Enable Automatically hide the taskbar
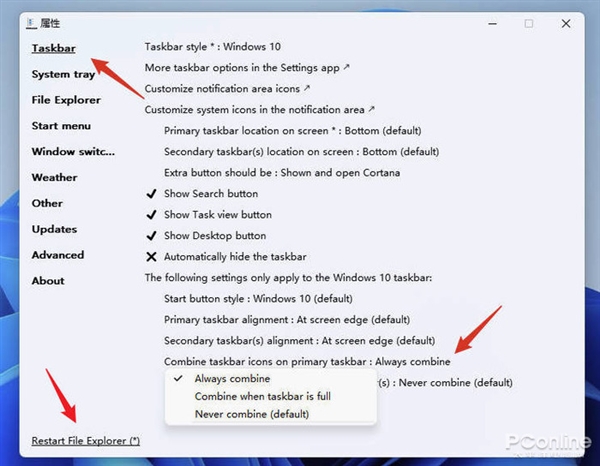 click(226, 257)
